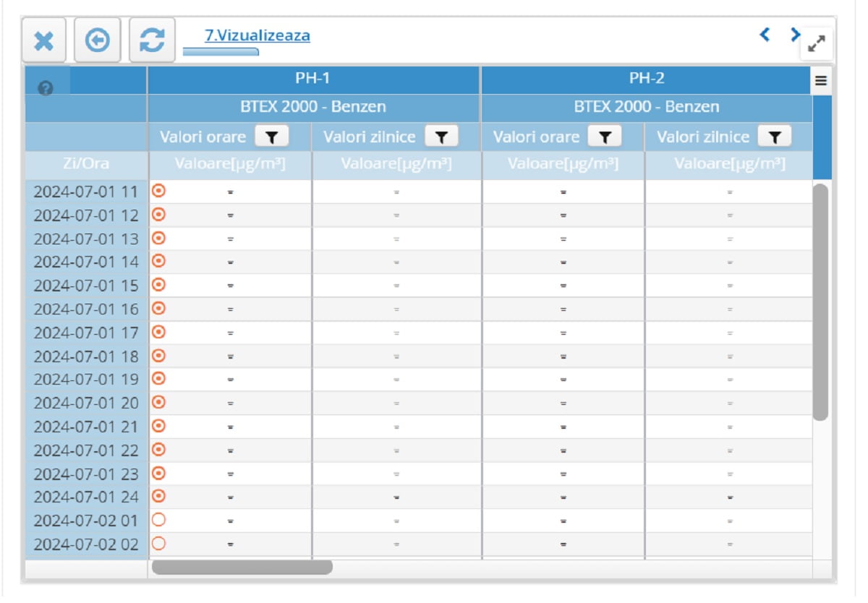
Task: Open PH-1 Valori orare filter
Action: tap(271, 137)
